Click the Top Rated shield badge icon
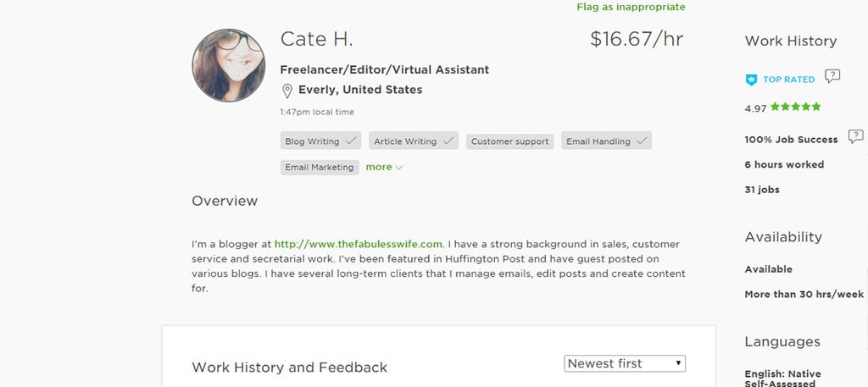This screenshot has height=387, width=868. coord(751,80)
